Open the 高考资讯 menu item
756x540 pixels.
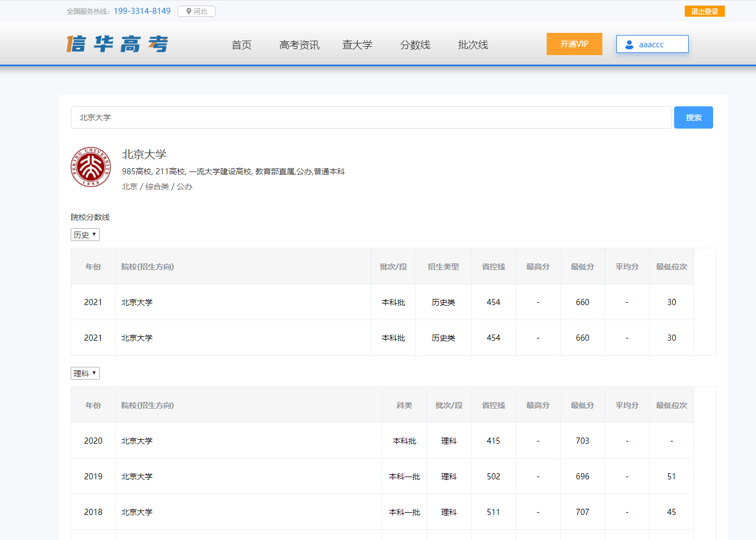click(300, 45)
